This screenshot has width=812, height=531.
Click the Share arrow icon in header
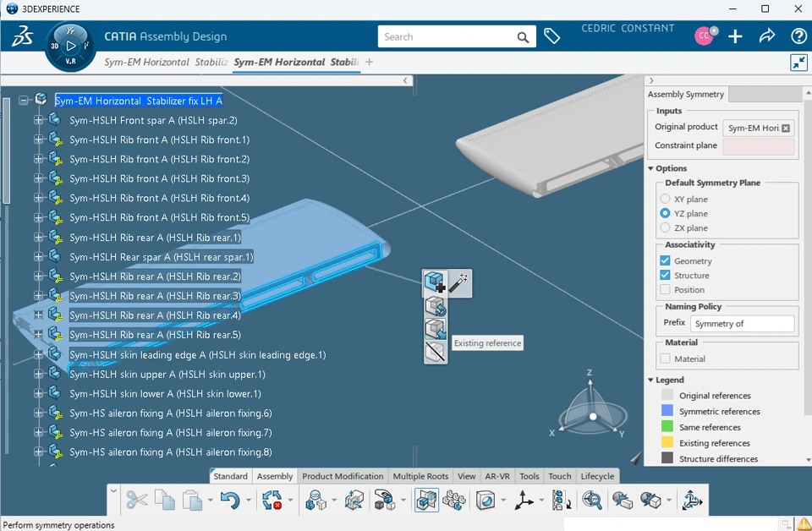coord(767,36)
